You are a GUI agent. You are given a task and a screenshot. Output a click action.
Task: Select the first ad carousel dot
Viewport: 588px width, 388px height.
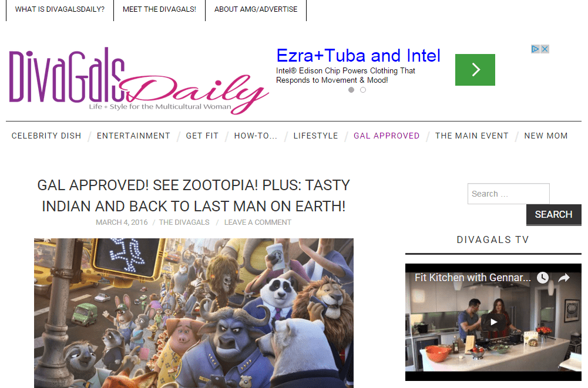coord(351,90)
